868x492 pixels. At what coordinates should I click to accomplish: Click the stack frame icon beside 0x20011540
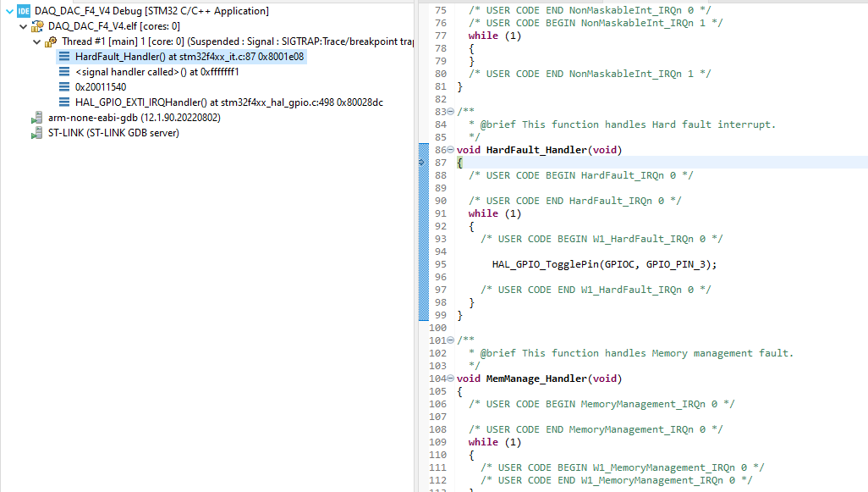[63, 86]
